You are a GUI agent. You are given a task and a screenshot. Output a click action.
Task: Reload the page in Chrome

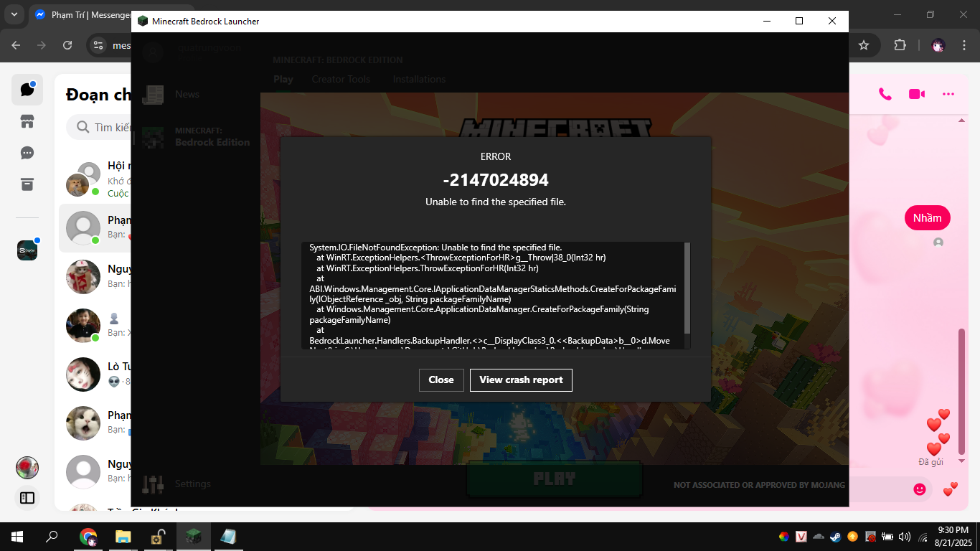(67, 45)
